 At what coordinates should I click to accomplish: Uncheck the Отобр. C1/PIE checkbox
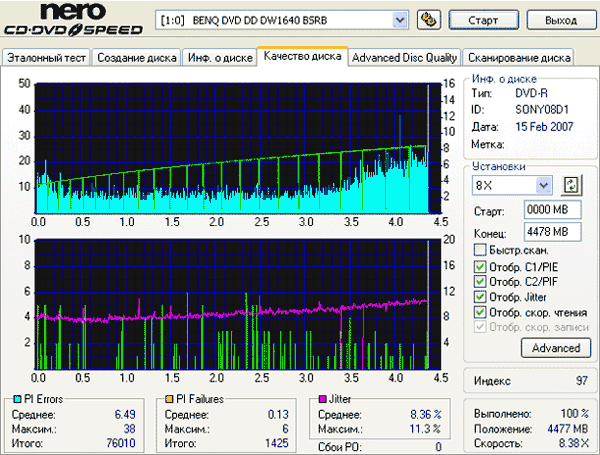481,266
